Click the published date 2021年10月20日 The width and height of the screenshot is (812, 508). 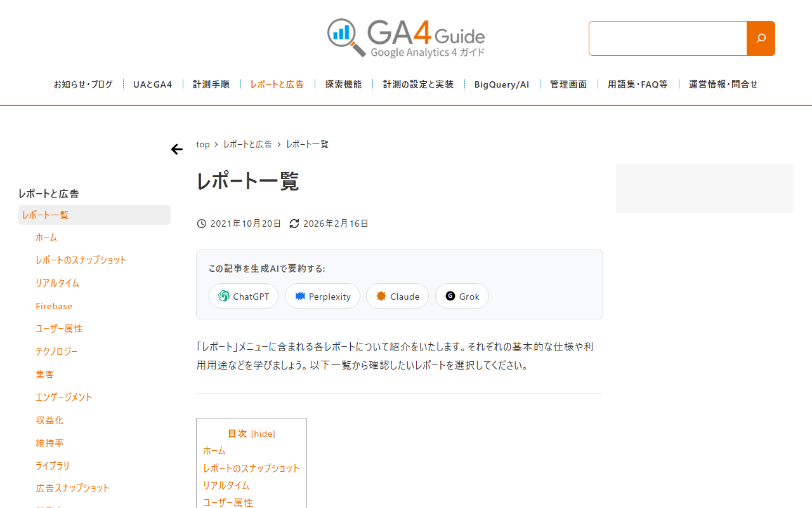[246, 224]
